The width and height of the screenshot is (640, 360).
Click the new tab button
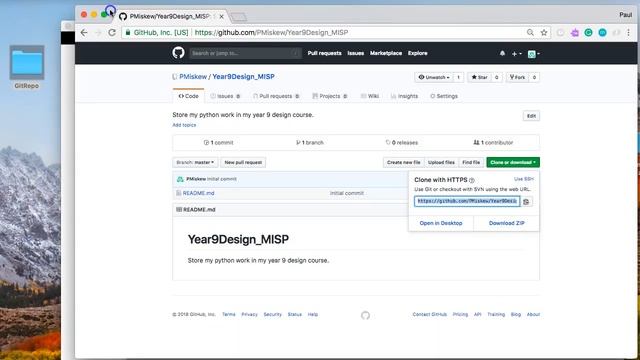pyautogui.click(x=238, y=17)
